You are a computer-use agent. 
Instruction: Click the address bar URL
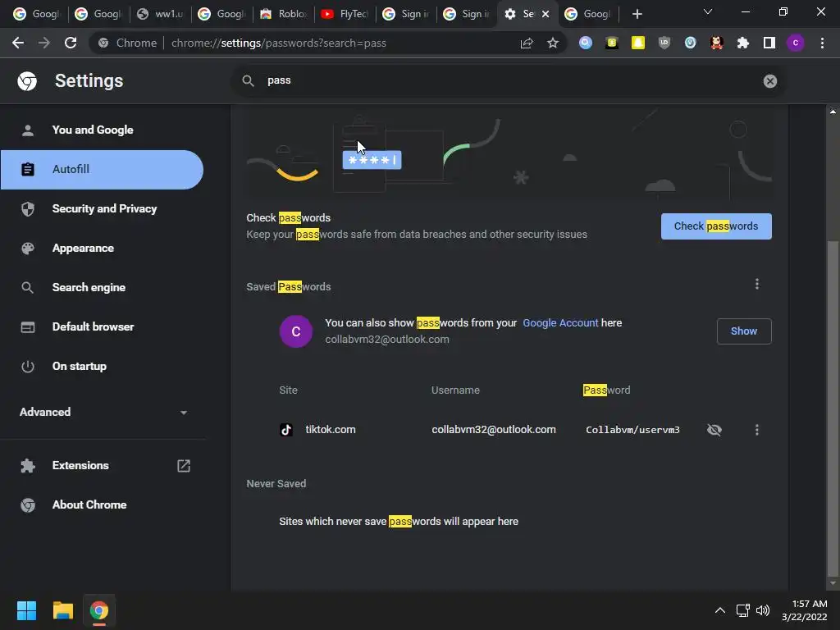pyautogui.click(x=279, y=43)
